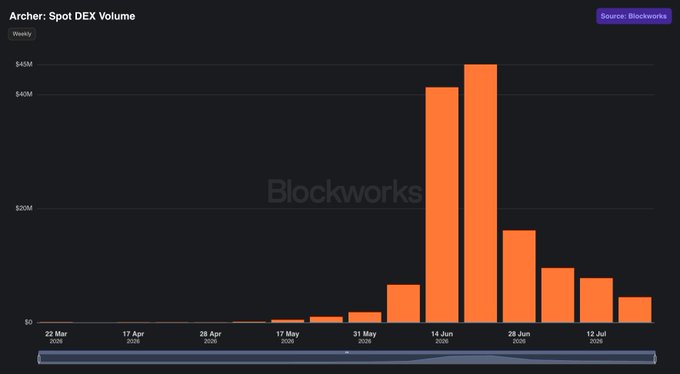Click the 17 May date label

288,337
